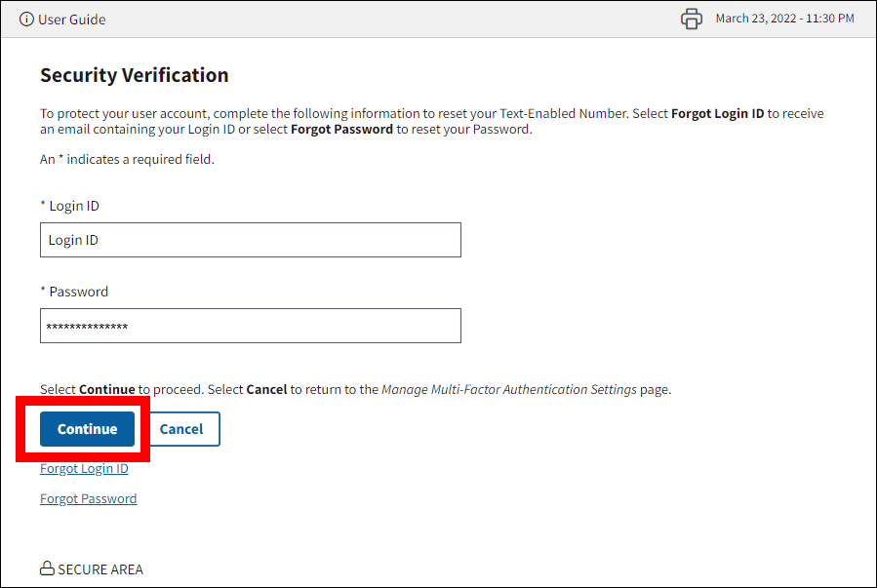The height and width of the screenshot is (588, 877).
Task: Follow the underlined Forgot Password link
Action: pos(88,498)
